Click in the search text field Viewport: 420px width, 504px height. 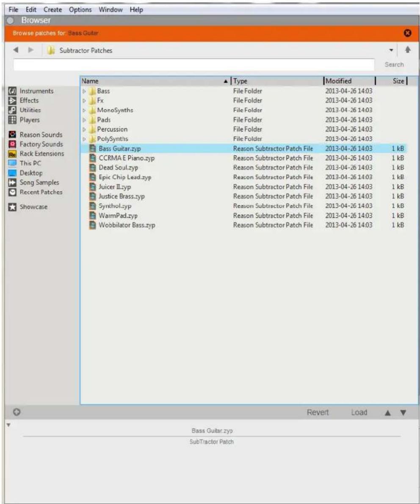(194, 64)
